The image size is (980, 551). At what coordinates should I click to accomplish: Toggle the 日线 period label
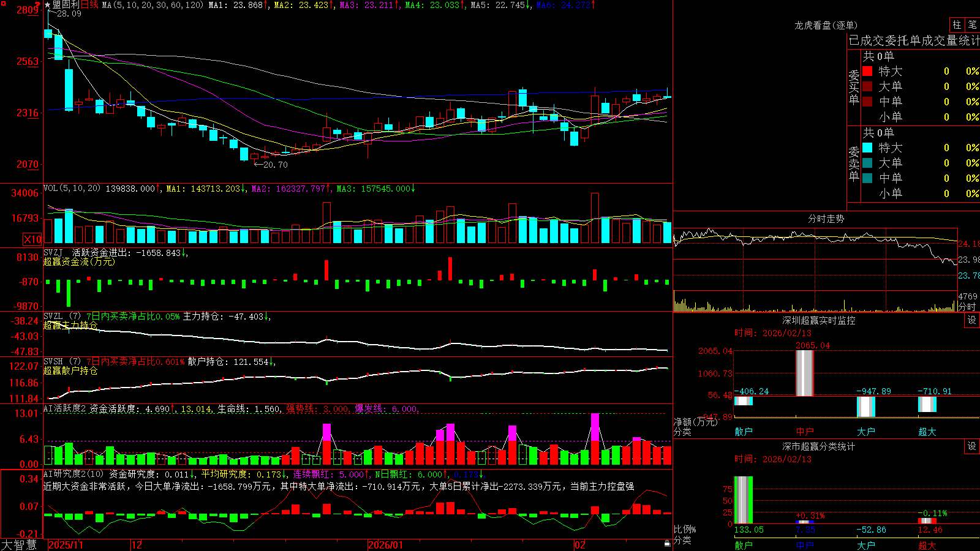pos(90,5)
